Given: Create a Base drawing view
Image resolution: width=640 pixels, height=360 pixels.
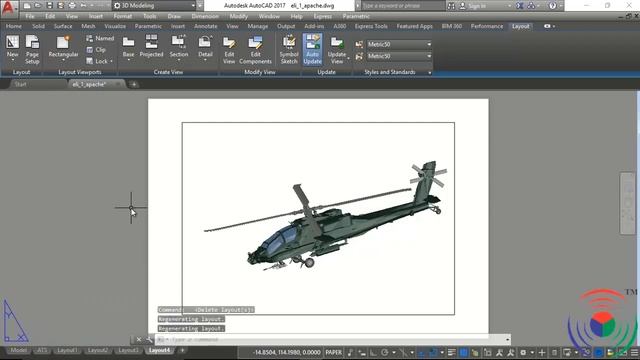Looking at the screenshot, I should pyautogui.click(x=128, y=47).
